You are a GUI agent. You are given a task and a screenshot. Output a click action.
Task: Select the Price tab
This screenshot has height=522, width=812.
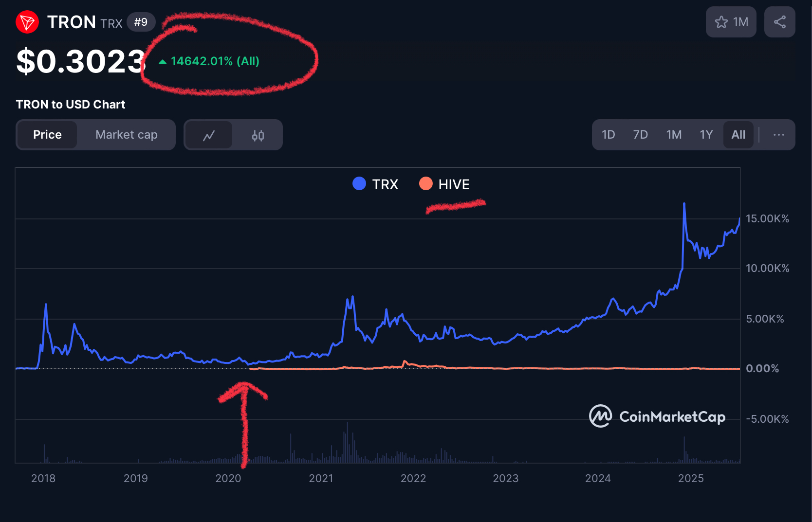47,135
